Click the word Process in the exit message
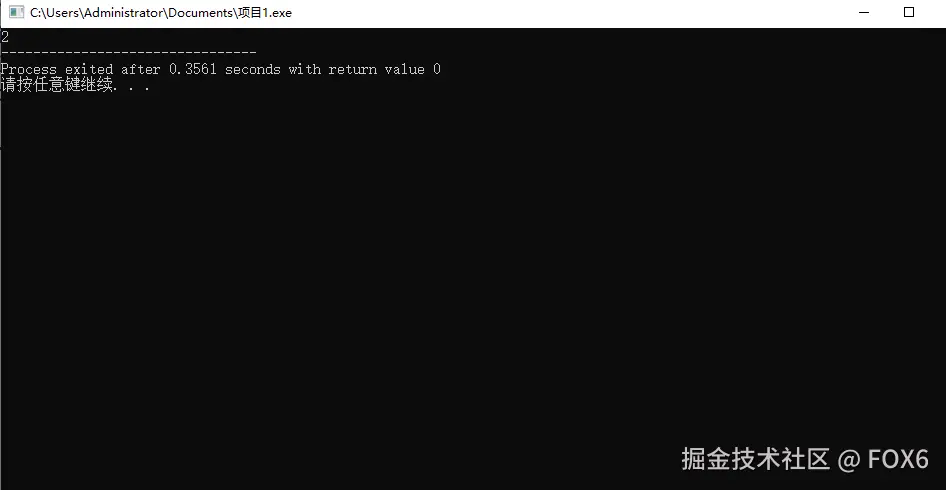This screenshot has height=490, width=946. [x=28, y=69]
